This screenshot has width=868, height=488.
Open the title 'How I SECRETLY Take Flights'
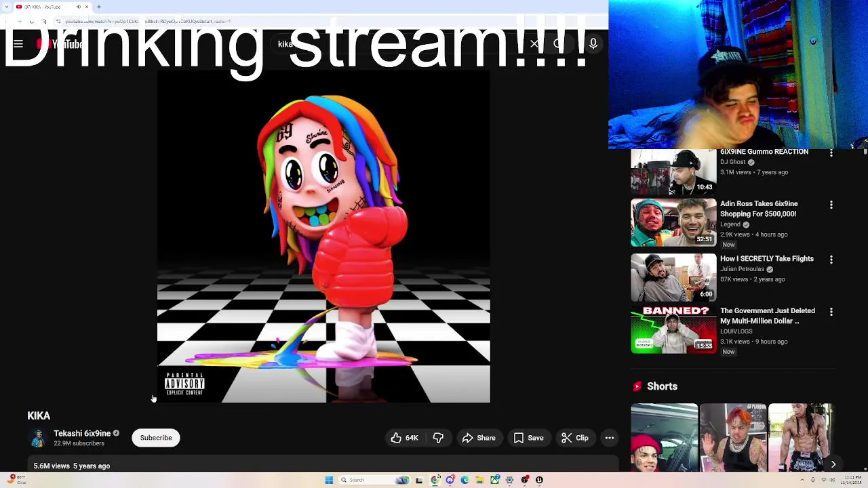click(x=767, y=259)
